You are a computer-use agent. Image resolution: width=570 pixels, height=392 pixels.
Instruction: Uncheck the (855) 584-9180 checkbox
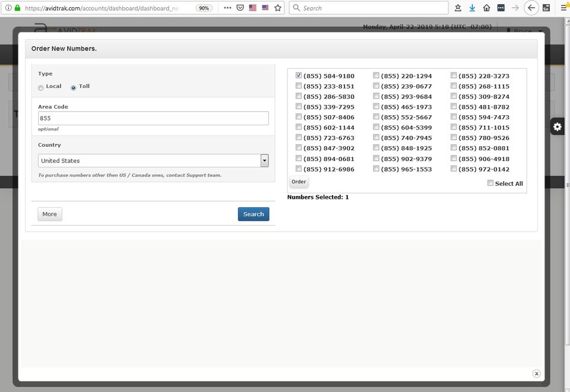[299, 75]
